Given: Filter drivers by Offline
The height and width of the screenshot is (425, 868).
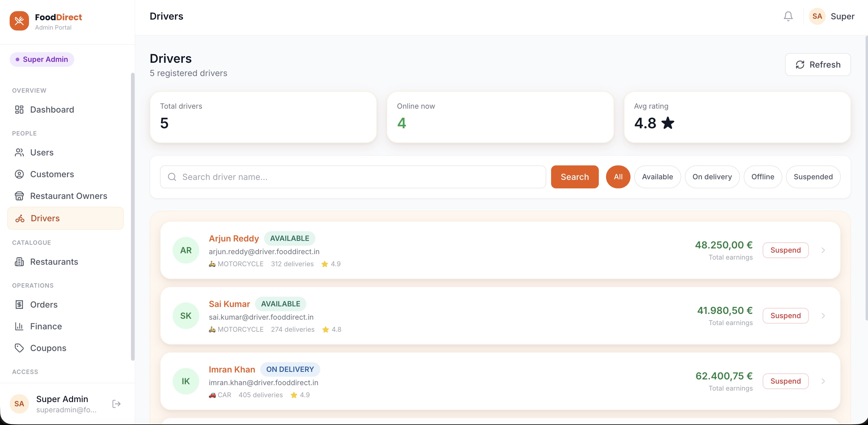Looking at the screenshot, I should (x=763, y=177).
